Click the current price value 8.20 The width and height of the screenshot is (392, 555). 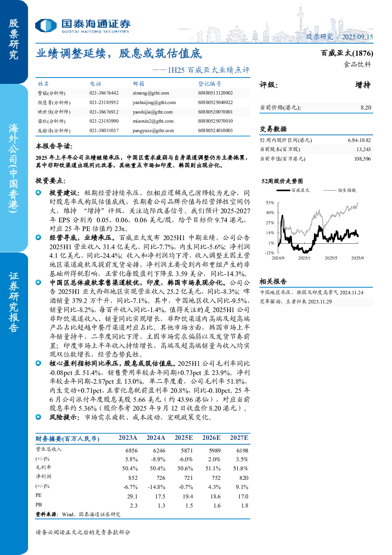click(366, 108)
